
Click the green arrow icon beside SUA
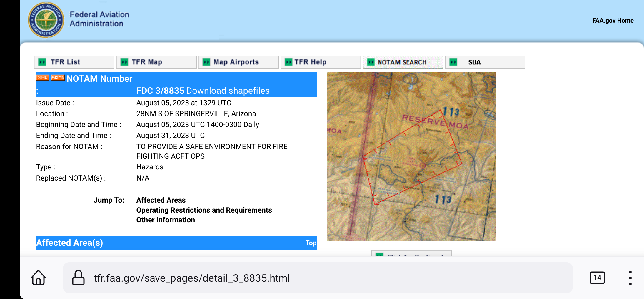[453, 62]
